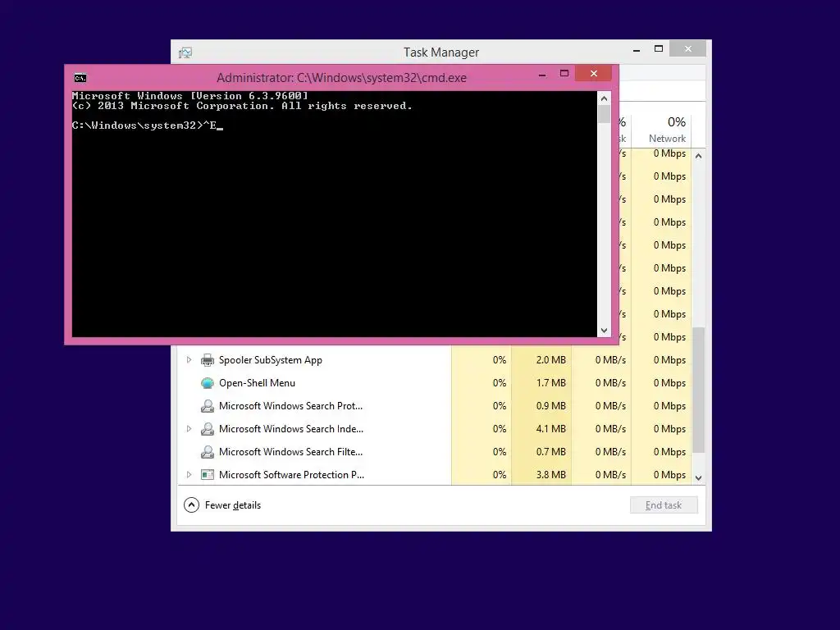Click Task Manager list scroll down arrow
This screenshot has height=630, width=840.
699,478
